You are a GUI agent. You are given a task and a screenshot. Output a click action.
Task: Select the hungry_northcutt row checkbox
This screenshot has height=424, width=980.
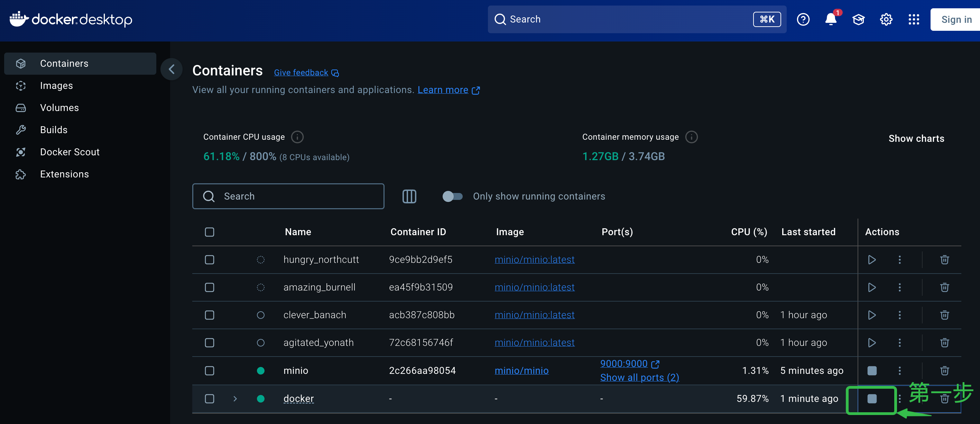[x=209, y=260]
